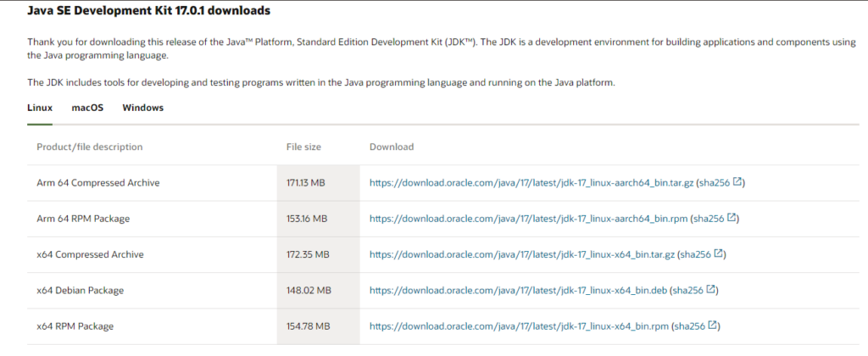The height and width of the screenshot is (356, 868).
Task: Click external-link icon in Arm 64 Compressed Archive row
Action: (737, 181)
